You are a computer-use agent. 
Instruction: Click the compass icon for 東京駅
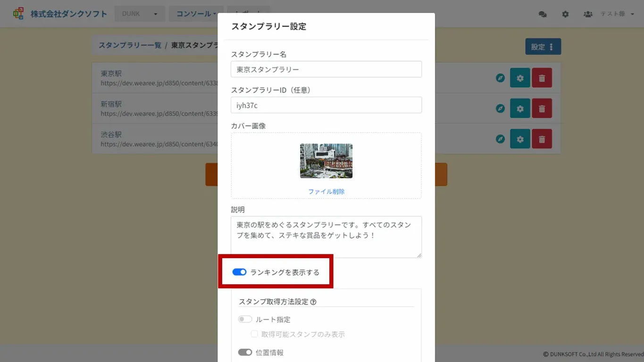click(500, 78)
